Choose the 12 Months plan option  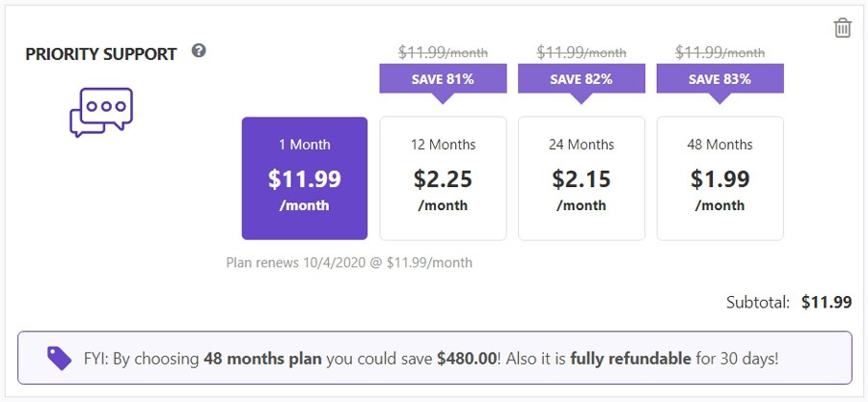coord(443,178)
